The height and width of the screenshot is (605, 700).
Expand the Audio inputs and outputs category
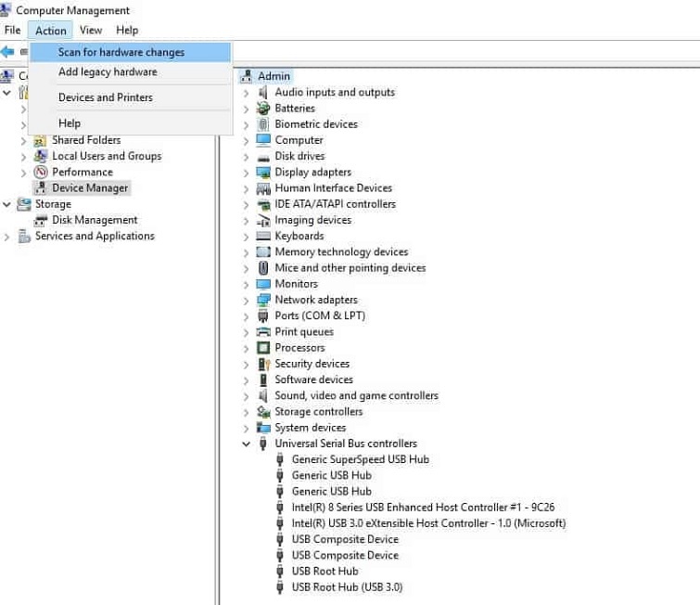246,93
